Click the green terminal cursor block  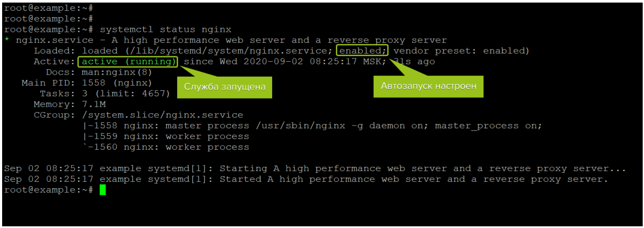(x=103, y=190)
